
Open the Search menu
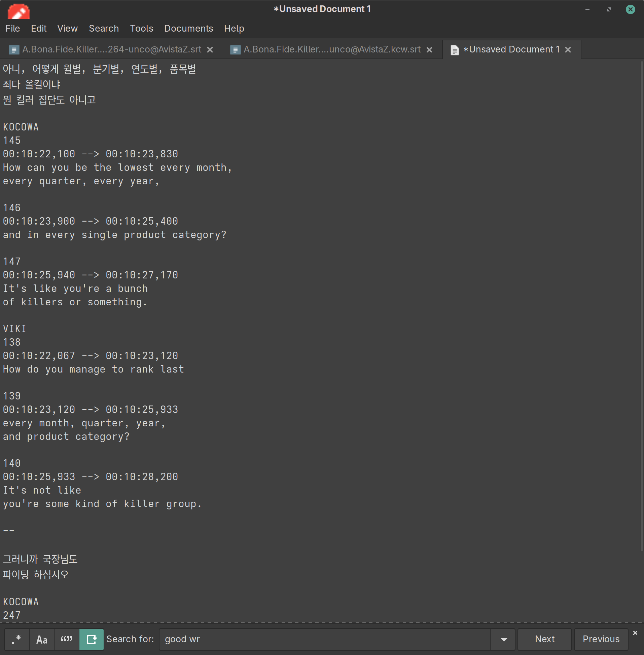(104, 28)
